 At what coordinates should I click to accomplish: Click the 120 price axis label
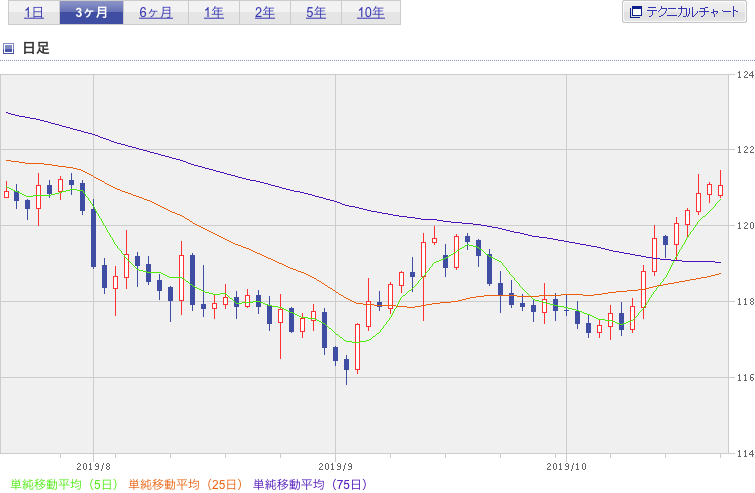(x=745, y=226)
